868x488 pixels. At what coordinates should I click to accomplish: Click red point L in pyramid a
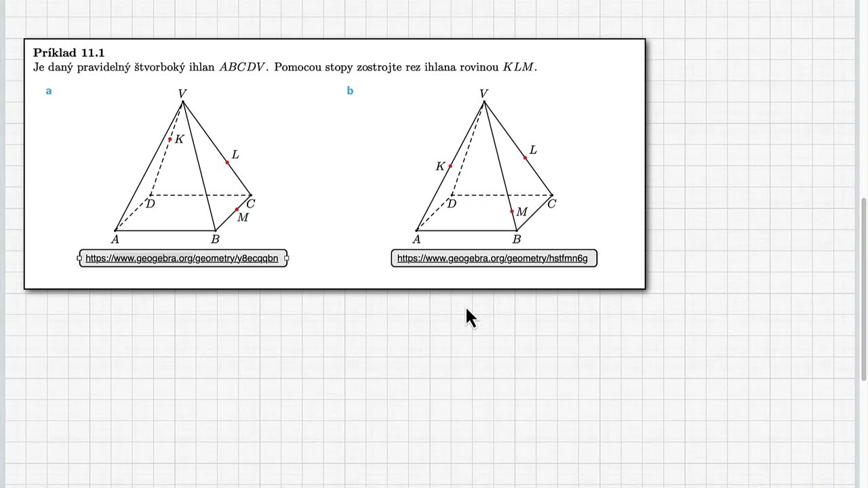(x=227, y=163)
